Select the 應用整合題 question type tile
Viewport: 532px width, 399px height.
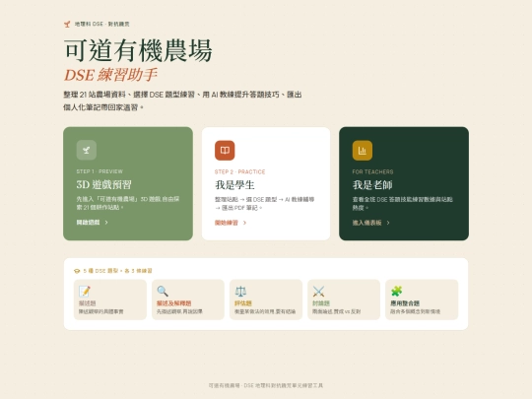tap(422, 299)
